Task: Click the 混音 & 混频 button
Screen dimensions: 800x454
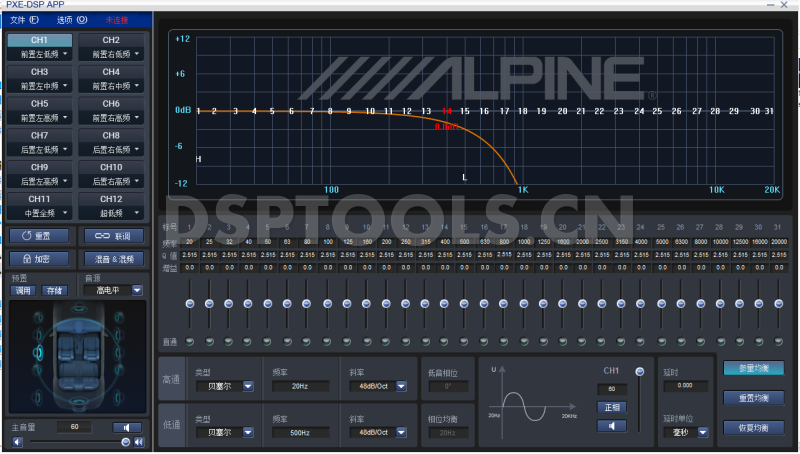Action: [x=113, y=259]
